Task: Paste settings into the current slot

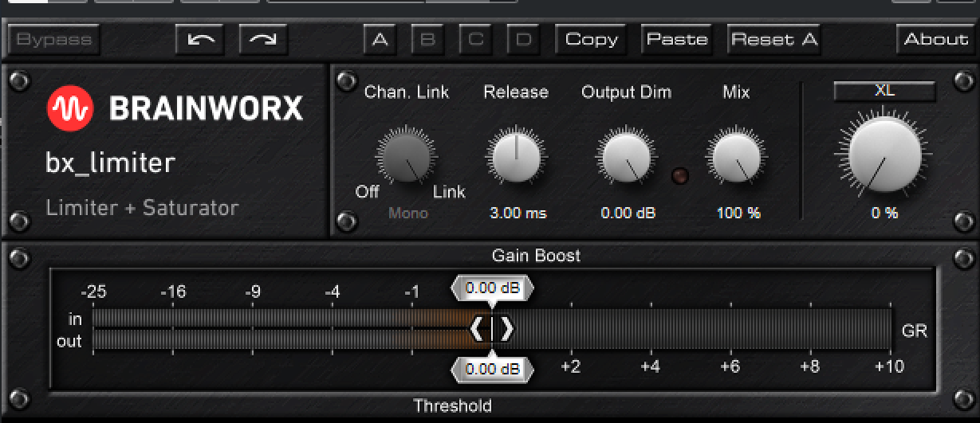Action: tap(677, 39)
